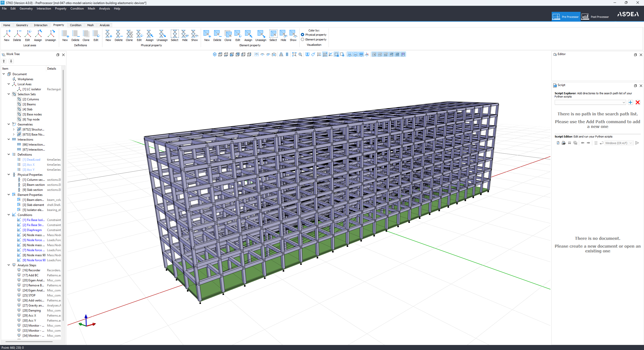Image resolution: width=644 pixels, height=350 pixels.
Task: Click move item down arrow in Work Tree
Action: coord(11,61)
